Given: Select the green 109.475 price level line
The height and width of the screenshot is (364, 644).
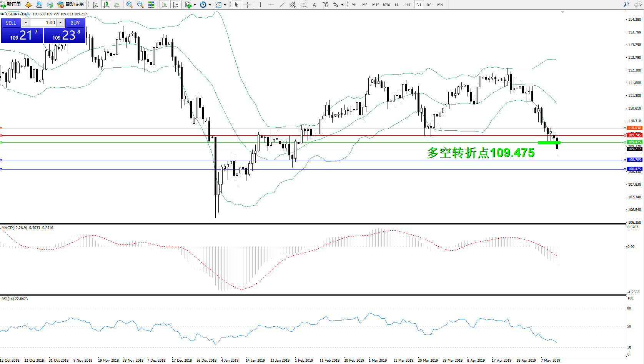Looking at the screenshot, I should (x=308, y=143).
